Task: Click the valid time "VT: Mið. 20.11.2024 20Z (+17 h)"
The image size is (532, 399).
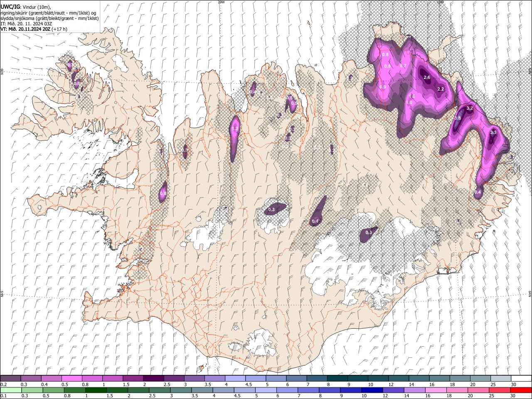Action: point(34,29)
